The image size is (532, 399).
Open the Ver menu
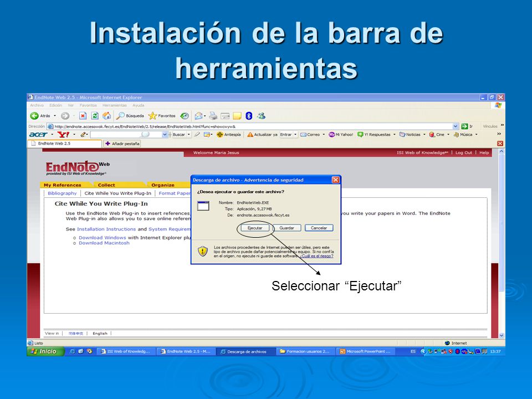coord(70,105)
